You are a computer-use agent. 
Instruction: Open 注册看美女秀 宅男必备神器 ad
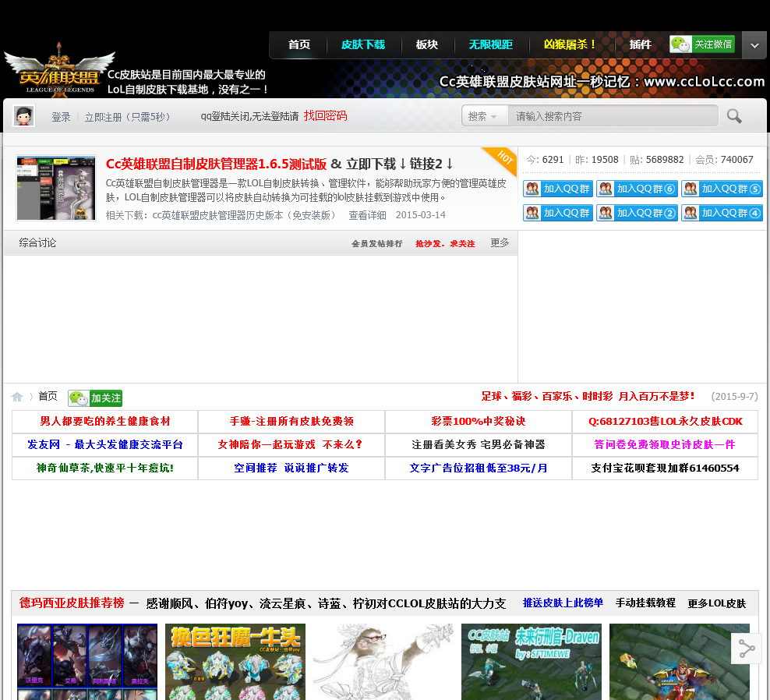coord(479,444)
